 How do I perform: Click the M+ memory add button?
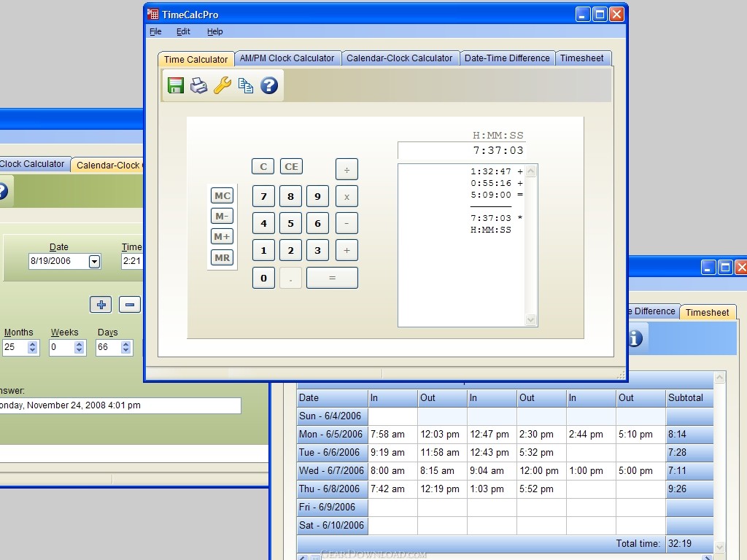point(222,237)
